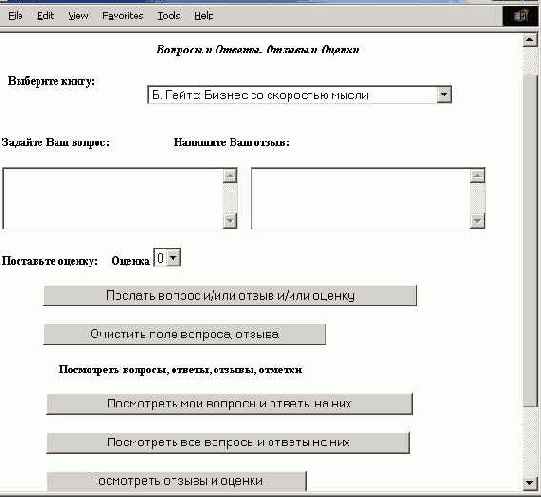Open the Оценка rating dropdown
Image resolution: width=541 pixels, height=497 pixels.
pos(167,258)
